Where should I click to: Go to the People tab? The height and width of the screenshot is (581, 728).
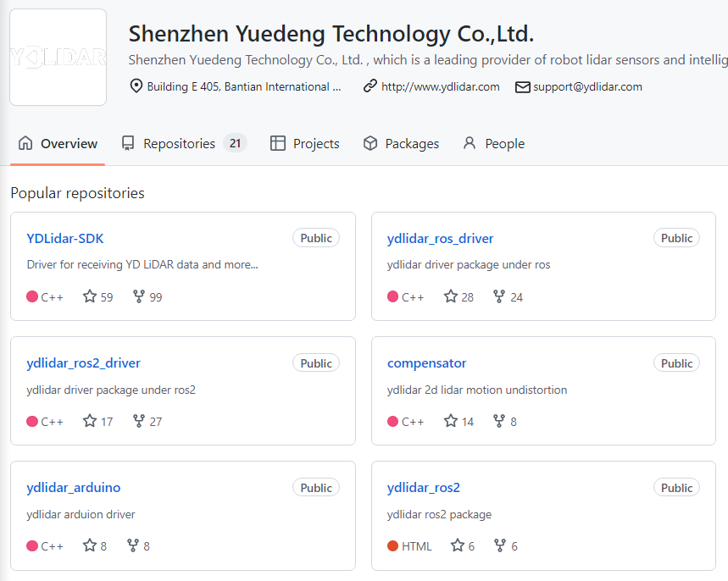(x=494, y=143)
